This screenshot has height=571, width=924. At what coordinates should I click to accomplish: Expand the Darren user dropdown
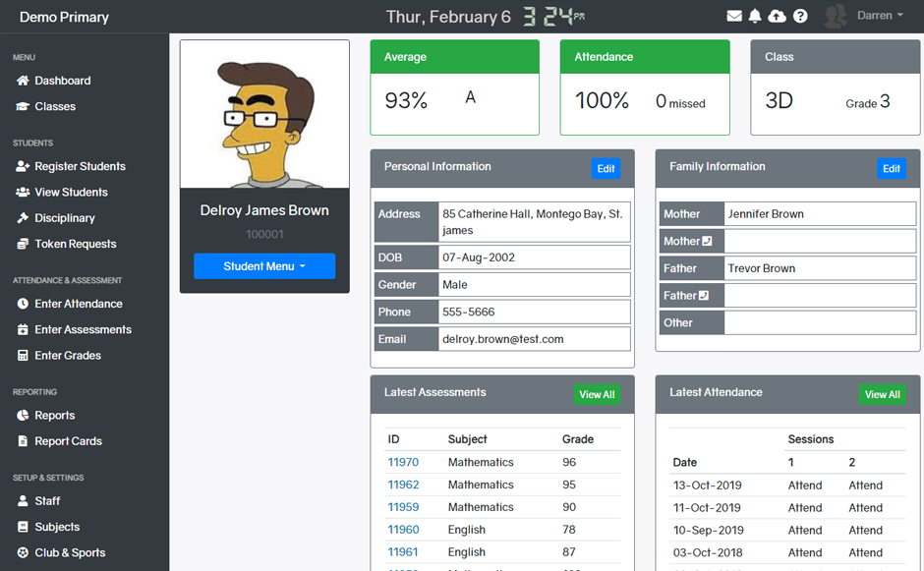(x=880, y=16)
